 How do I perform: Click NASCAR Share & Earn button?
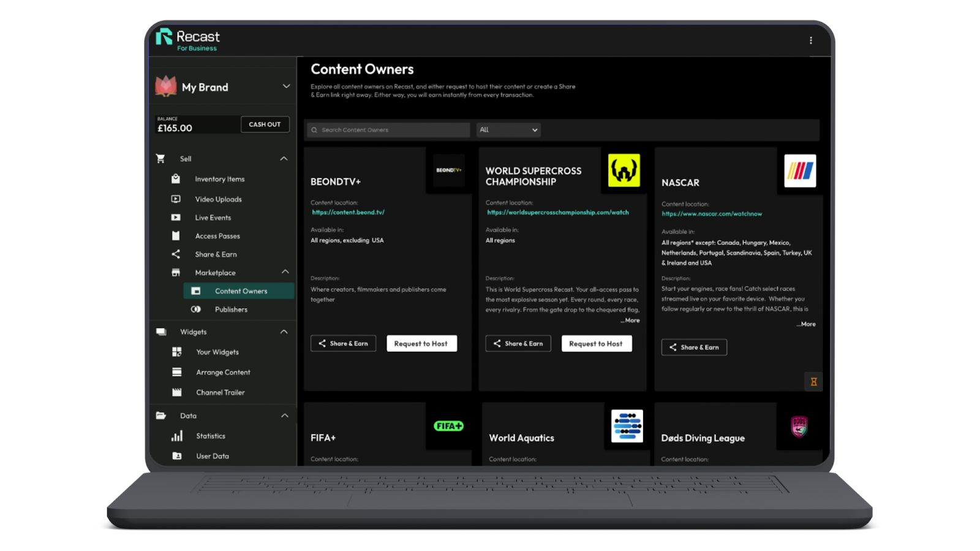694,348
